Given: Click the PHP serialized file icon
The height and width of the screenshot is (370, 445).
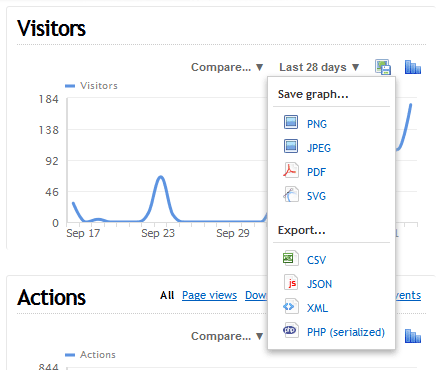Looking at the screenshot, I should (x=291, y=331).
